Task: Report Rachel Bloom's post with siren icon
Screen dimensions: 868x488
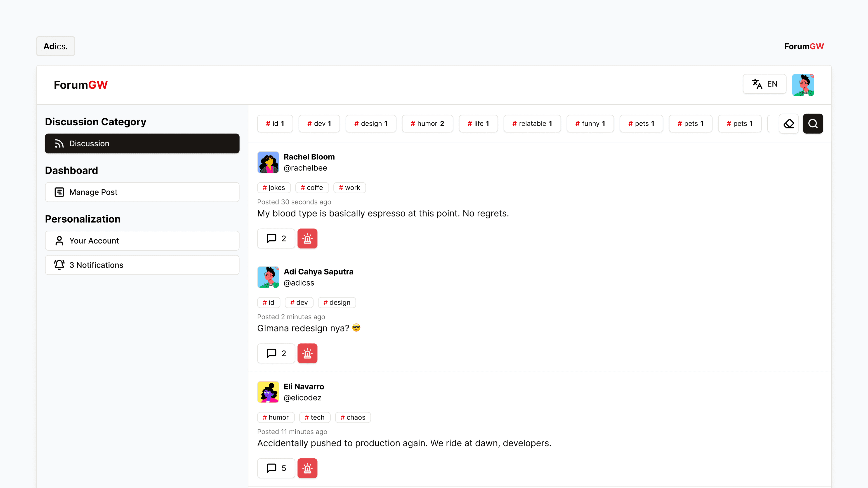Action: point(307,238)
